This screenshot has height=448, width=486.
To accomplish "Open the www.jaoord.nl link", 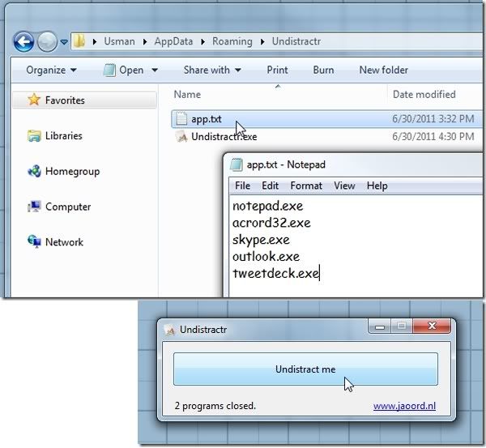I will (x=404, y=406).
